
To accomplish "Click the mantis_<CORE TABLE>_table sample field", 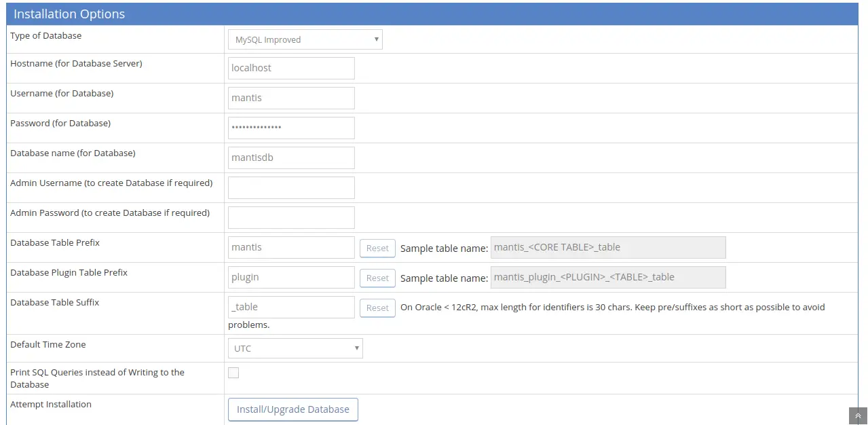I will pyautogui.click(x=608, y=247).
